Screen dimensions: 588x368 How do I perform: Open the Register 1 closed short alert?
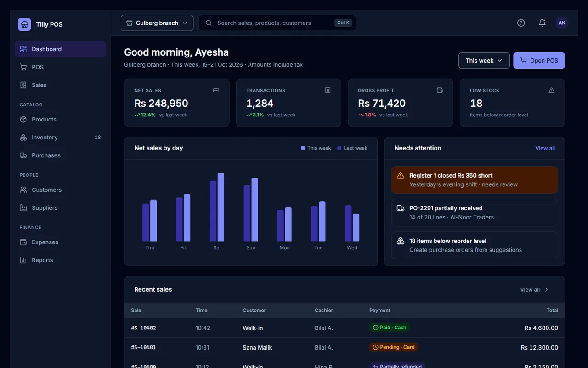(x=475, y=180)
